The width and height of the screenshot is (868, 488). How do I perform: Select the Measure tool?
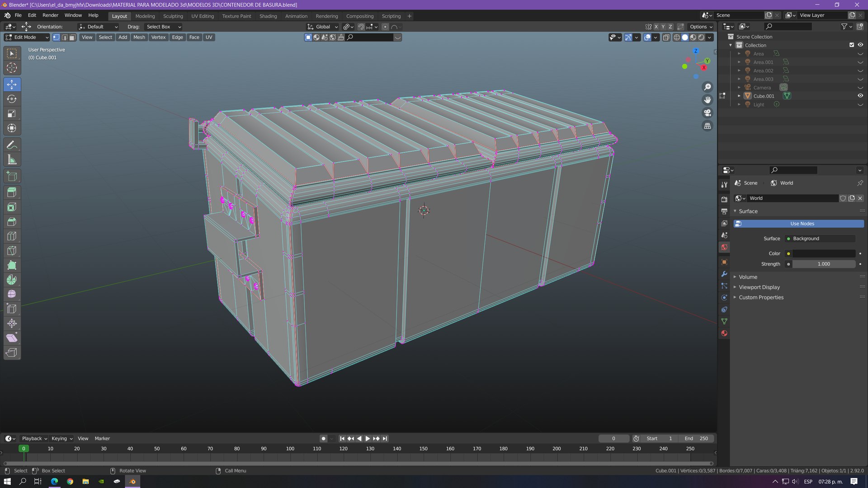click(12, 160)
